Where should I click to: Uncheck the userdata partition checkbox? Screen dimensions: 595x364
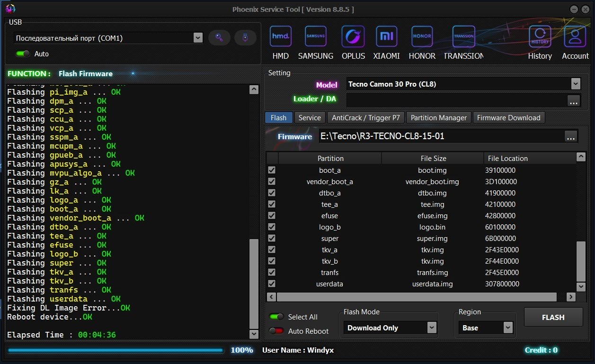[272, 284]
